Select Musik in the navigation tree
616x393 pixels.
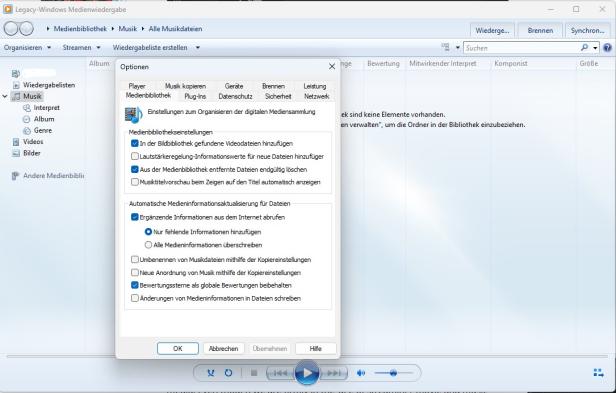(x=32, y=96)
